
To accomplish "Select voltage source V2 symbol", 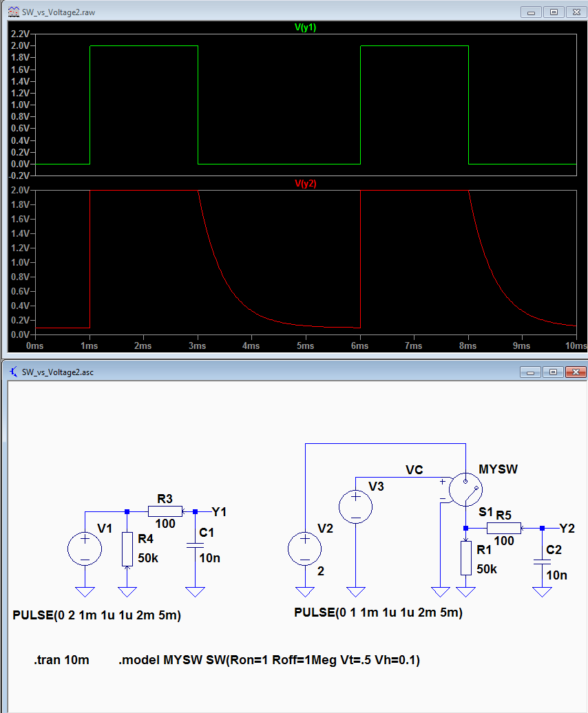I will click(x=305, y=549).
